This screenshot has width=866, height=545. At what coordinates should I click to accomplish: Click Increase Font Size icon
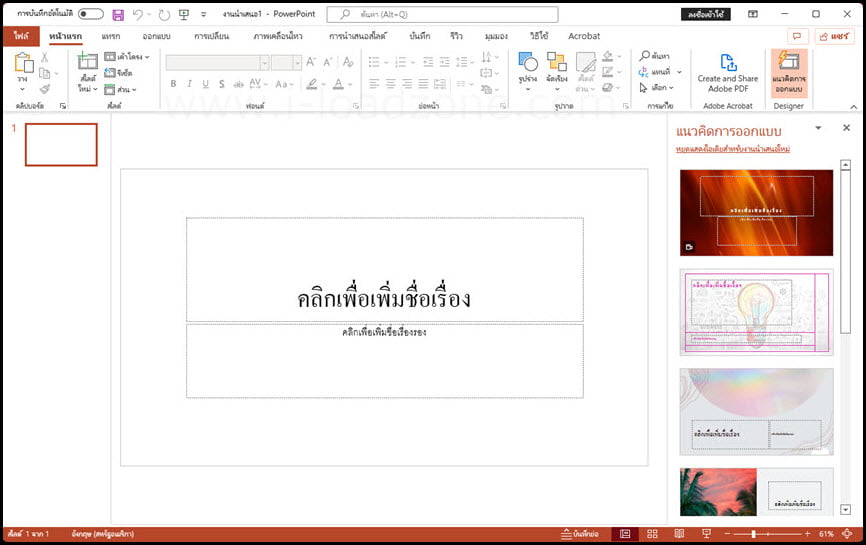[x=311, y=62]
